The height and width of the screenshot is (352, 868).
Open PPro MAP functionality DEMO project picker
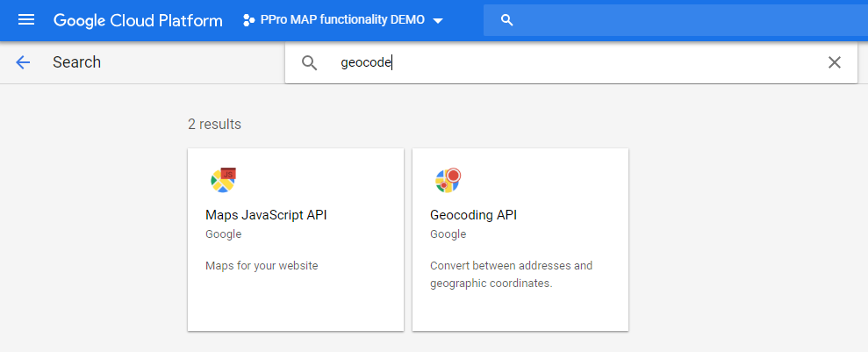[x=343, y=20]
